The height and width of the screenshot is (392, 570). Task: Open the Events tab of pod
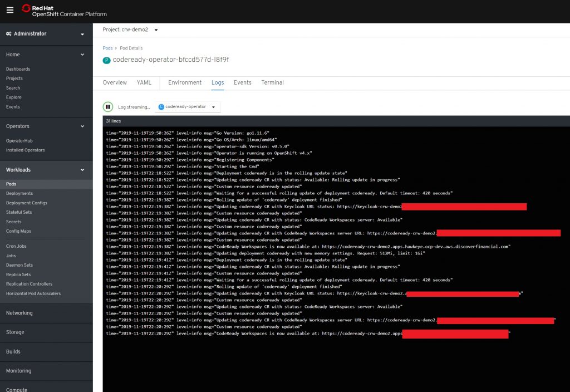point(242,82)
